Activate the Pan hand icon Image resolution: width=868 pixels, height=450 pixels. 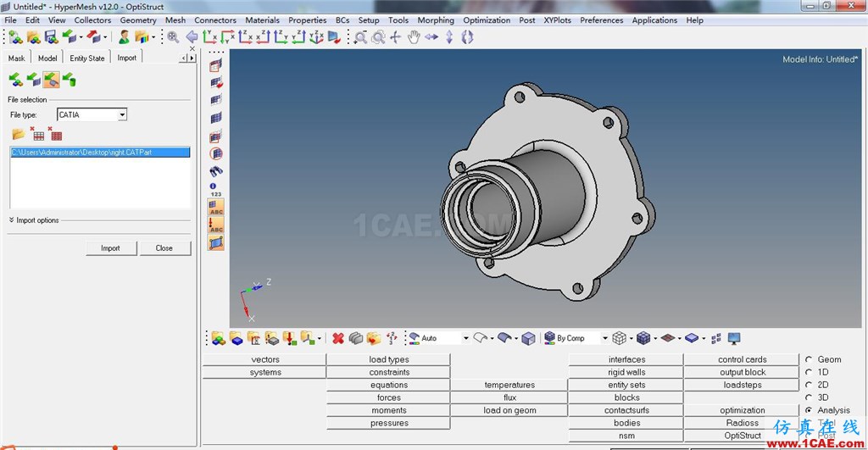tap(414, 37)
